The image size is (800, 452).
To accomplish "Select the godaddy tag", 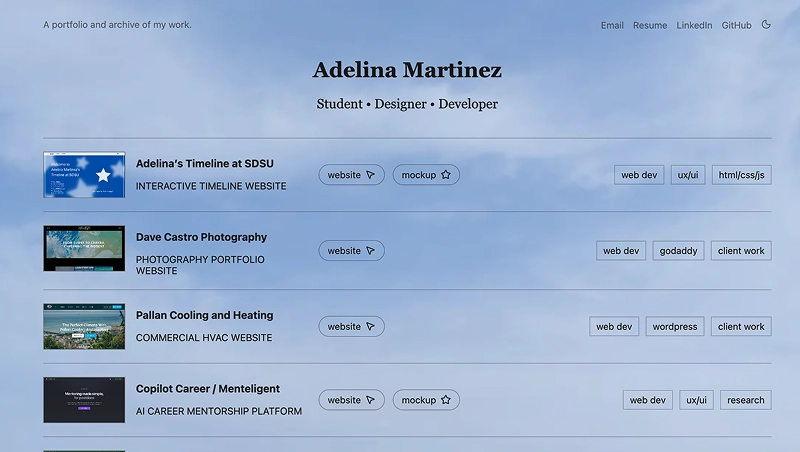I will coord(678,250).
